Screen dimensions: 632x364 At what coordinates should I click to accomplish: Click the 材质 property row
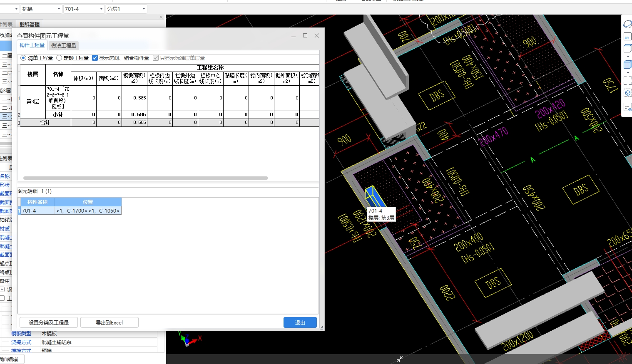pos(5,229)
